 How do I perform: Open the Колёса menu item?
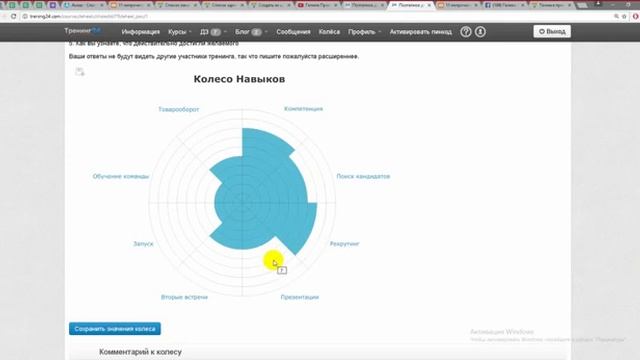point(329,31)
